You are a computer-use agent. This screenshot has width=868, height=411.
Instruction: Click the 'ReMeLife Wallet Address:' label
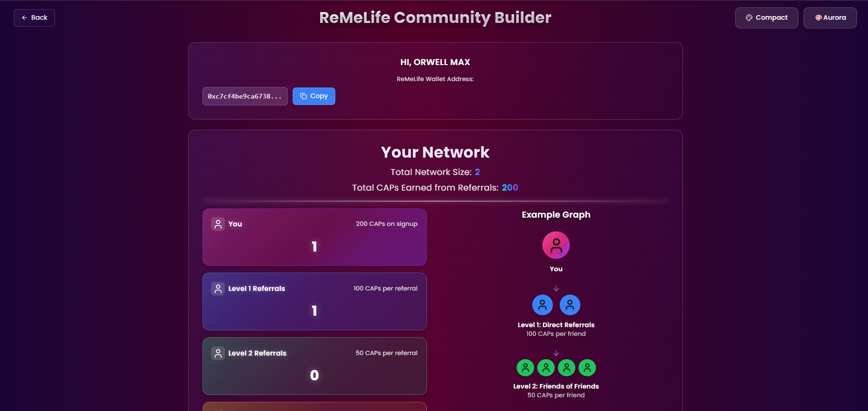pos(435,79)
